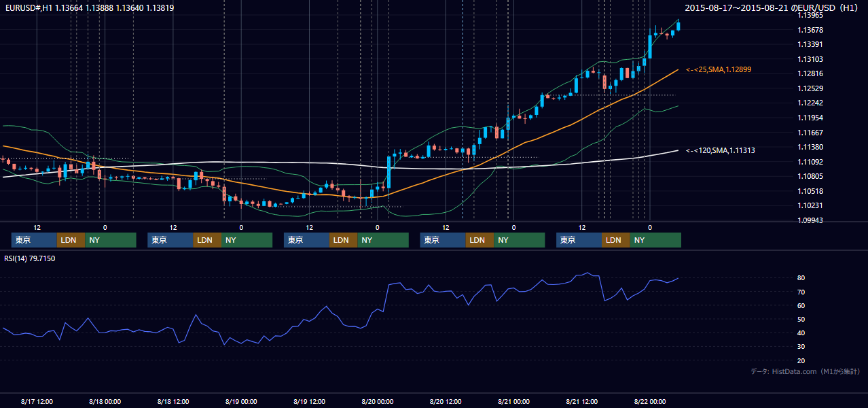Click the 25 SMA label 1.12899

719,69
